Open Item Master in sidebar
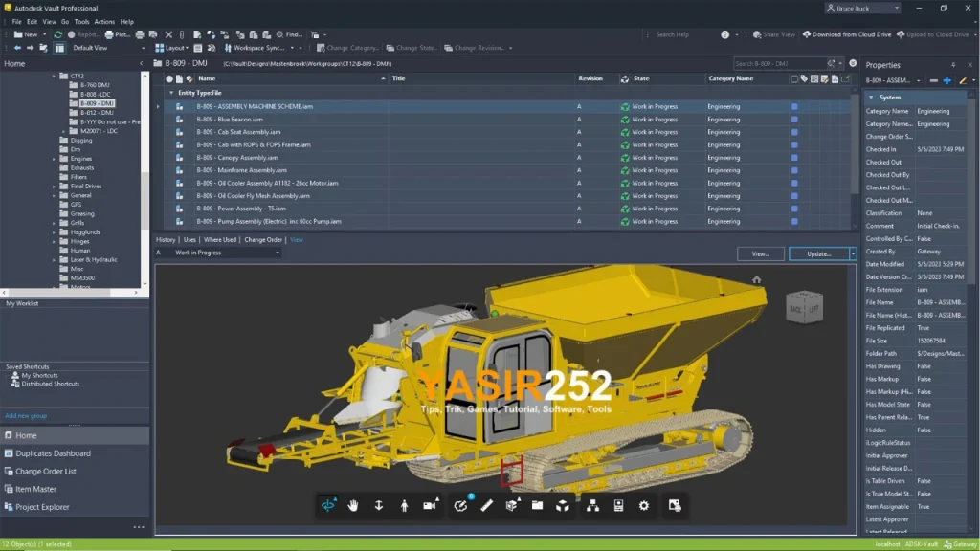Viewport: 980px width, 551px height. tap(35, 489)
